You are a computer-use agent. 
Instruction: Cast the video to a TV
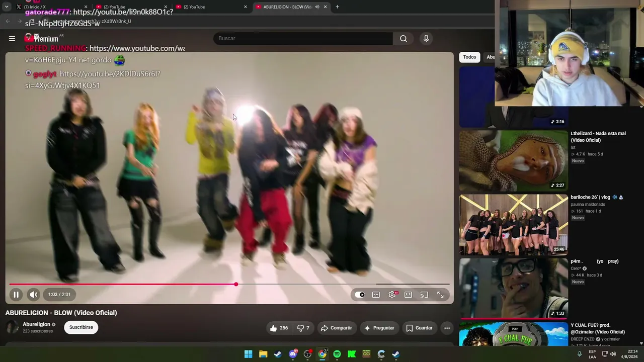424,295
